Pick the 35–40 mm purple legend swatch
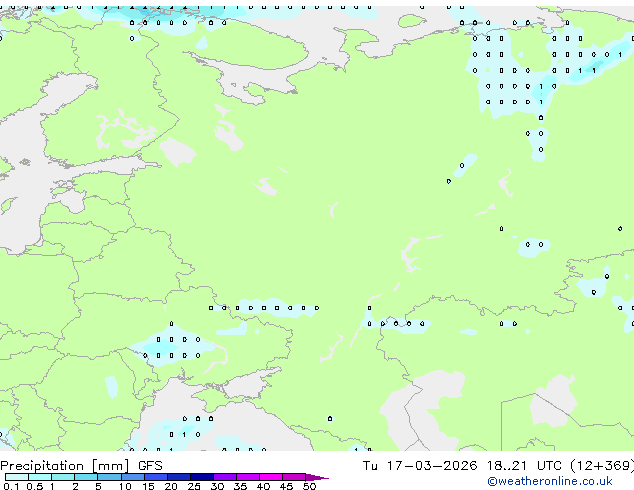Screen dimensions: 634x490 click(247, 477)
